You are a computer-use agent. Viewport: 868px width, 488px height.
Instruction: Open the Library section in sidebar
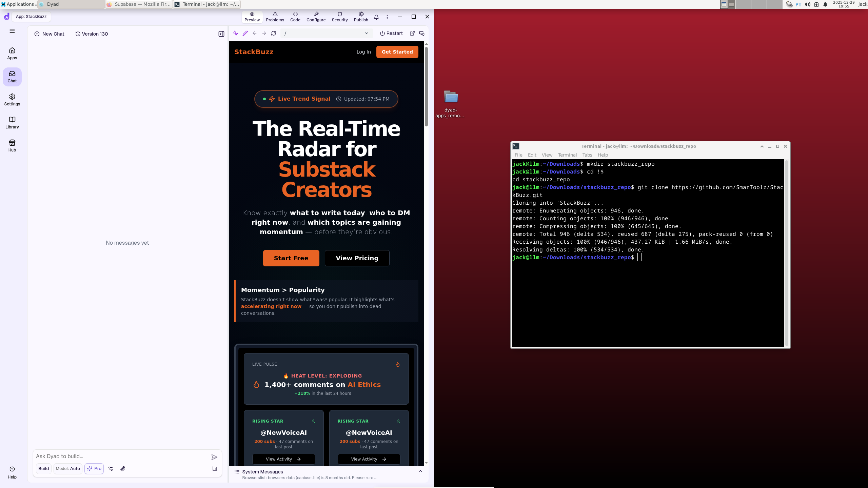pyautogui.click(x=12, y=123)
